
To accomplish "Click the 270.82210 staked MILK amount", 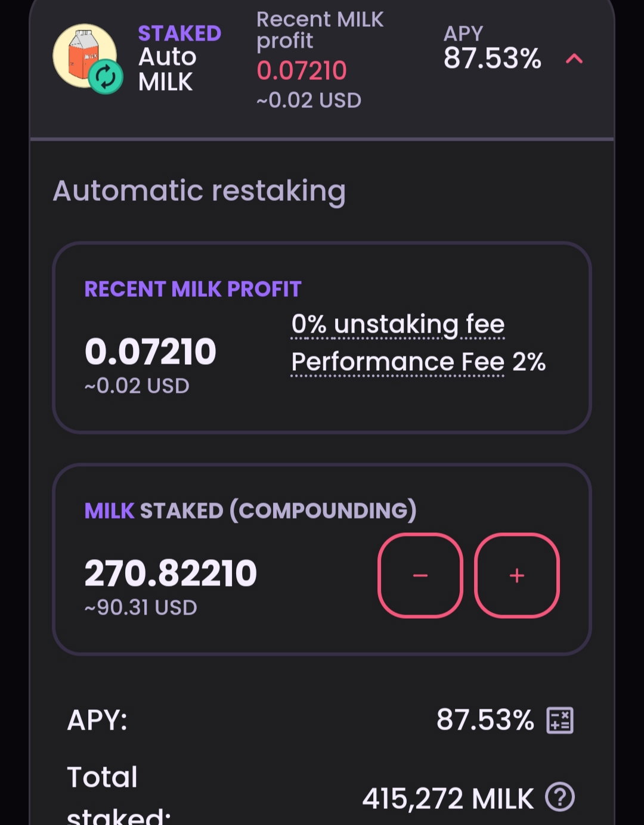I will [171, 573].
